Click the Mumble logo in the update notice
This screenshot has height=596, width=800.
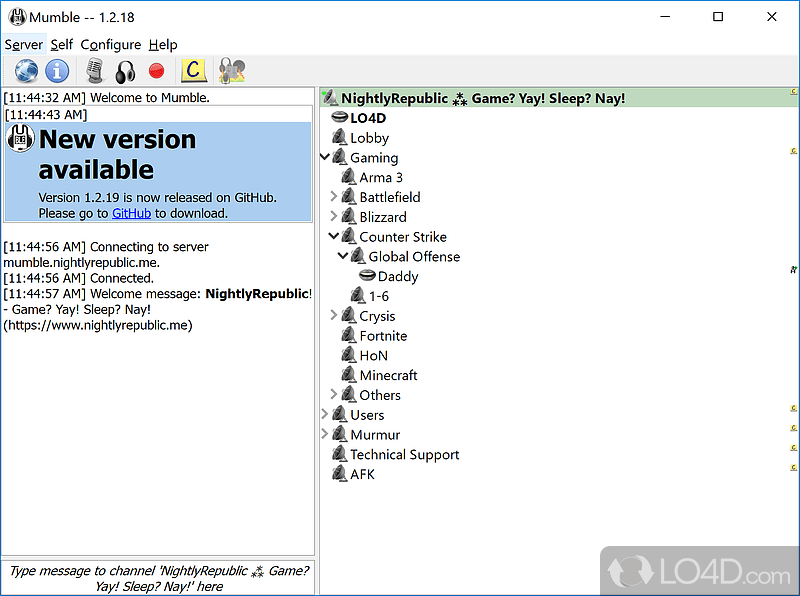[x=20, y=138]
